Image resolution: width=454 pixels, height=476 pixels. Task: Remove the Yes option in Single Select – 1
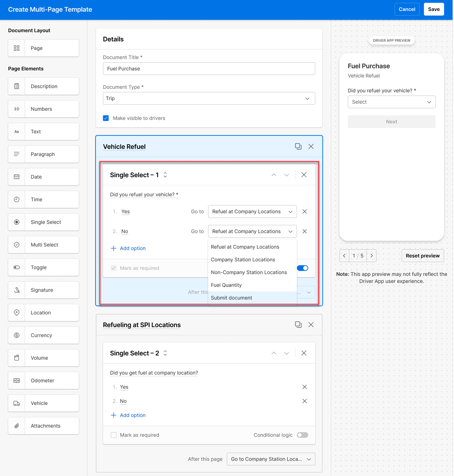(305, 212)
